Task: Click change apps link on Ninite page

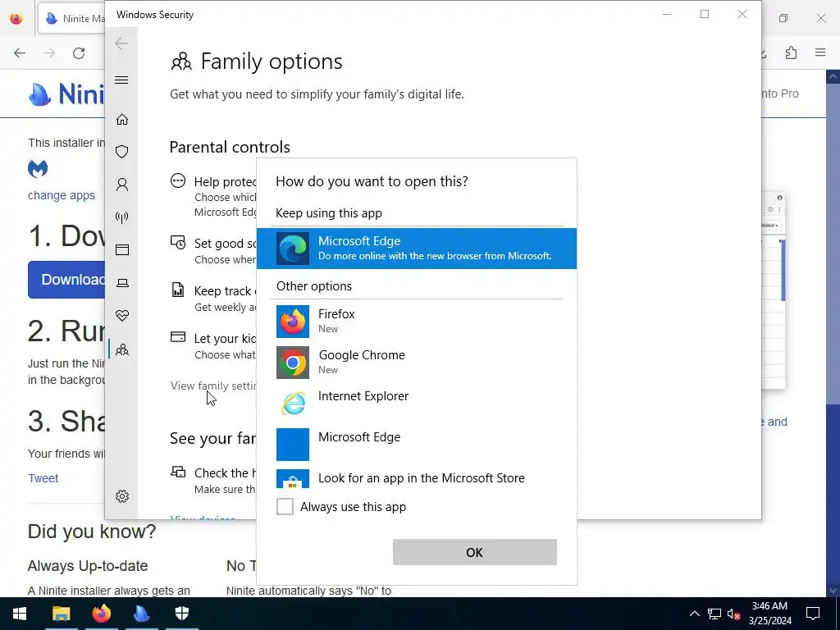Action: click(62, 195)
